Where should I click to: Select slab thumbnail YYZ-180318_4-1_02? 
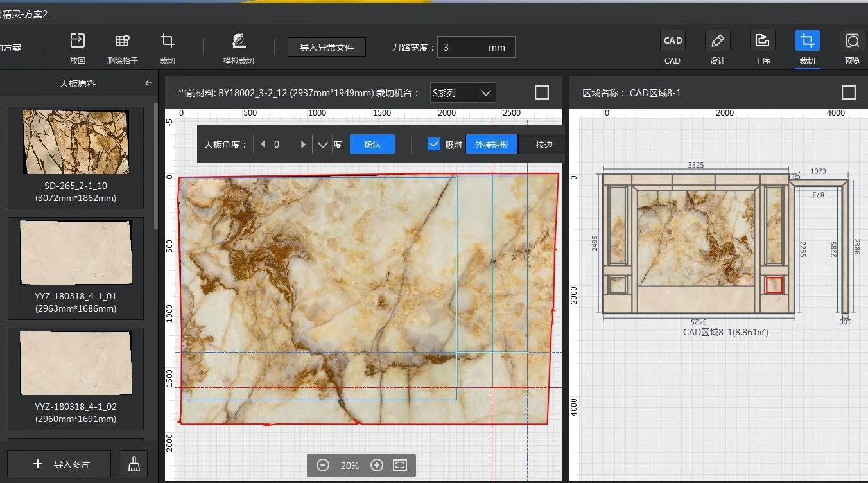point(76,379)
